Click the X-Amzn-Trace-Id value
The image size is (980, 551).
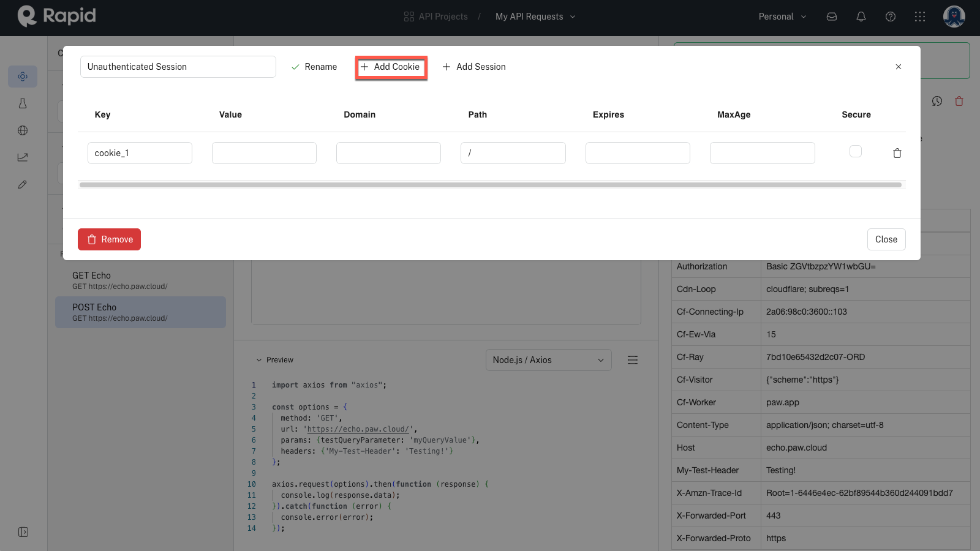click(859, 493)
